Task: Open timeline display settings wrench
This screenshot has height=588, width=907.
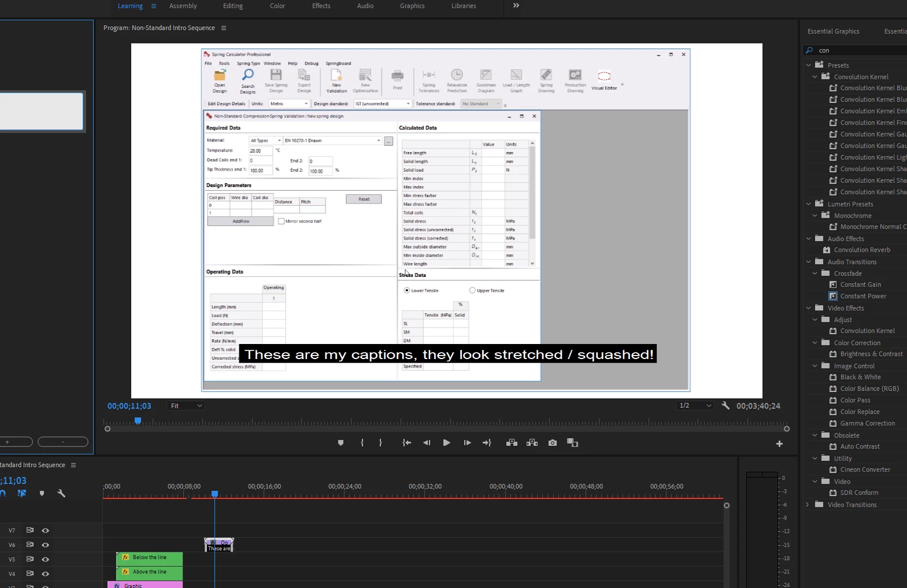Action: pos(61,493)
